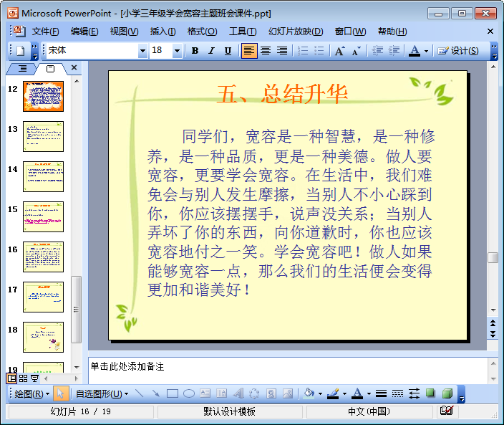Open the Design (设计) task pane

point(458,50)
